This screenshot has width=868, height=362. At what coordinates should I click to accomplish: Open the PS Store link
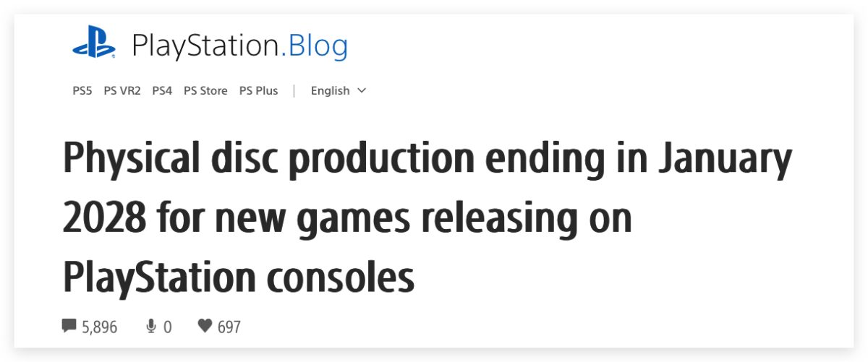(x=205, y=91)
